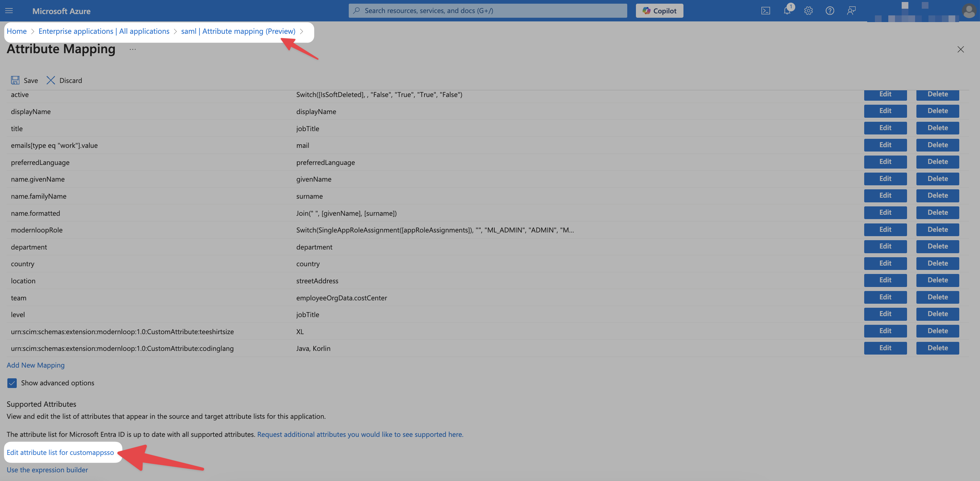Click the Copilot button
Screen dimensions: 980x481
[659, 11]
